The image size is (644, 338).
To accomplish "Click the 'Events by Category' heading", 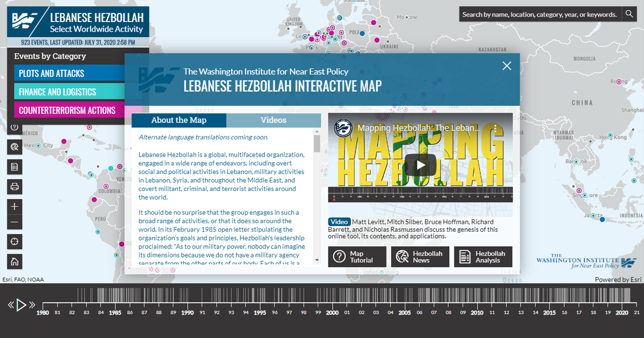I will [x=50, y=56].
